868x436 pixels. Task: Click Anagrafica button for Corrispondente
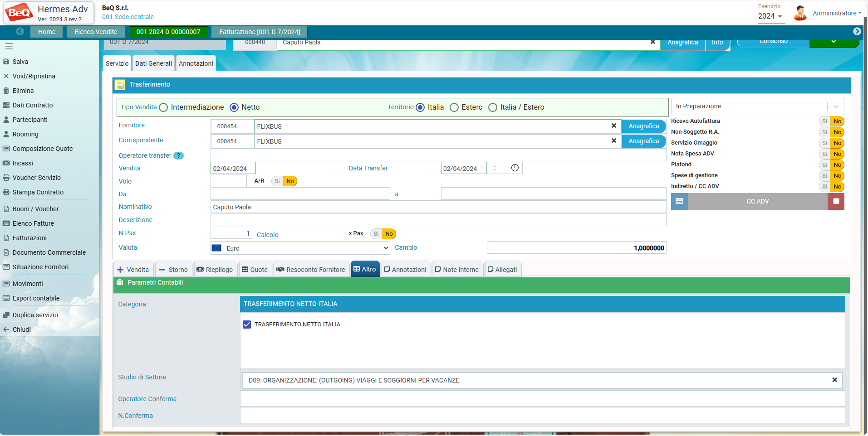click(643, 141)
